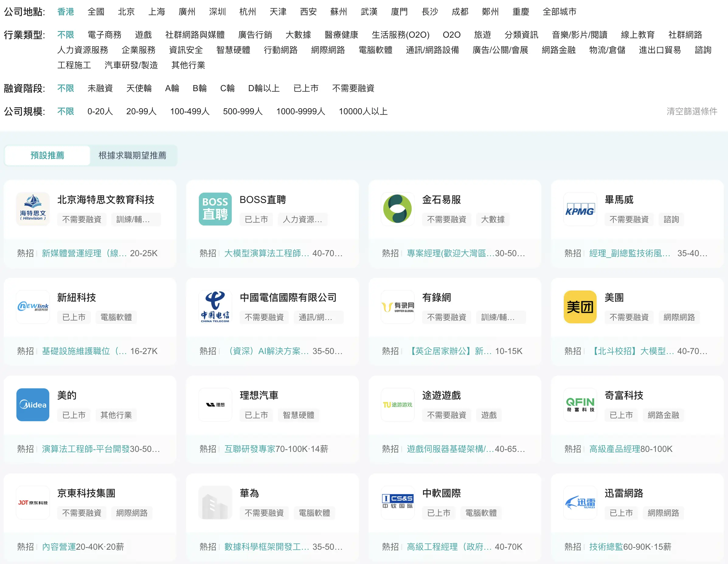Screen dimensions: 728x564
Task: Open job 數據科學框架開發工 at 華為
Action: (x=267, y=547)
